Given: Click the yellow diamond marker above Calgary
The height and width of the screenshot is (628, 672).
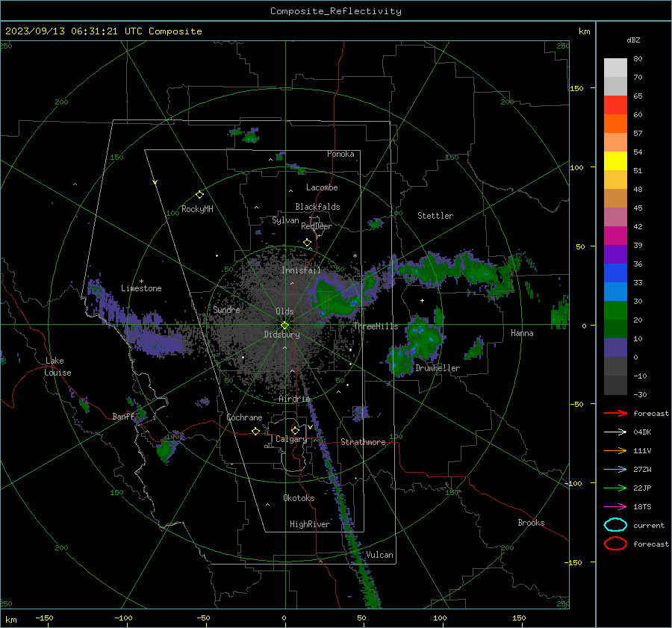Looking at the screenshot, I should coord(295,430).
